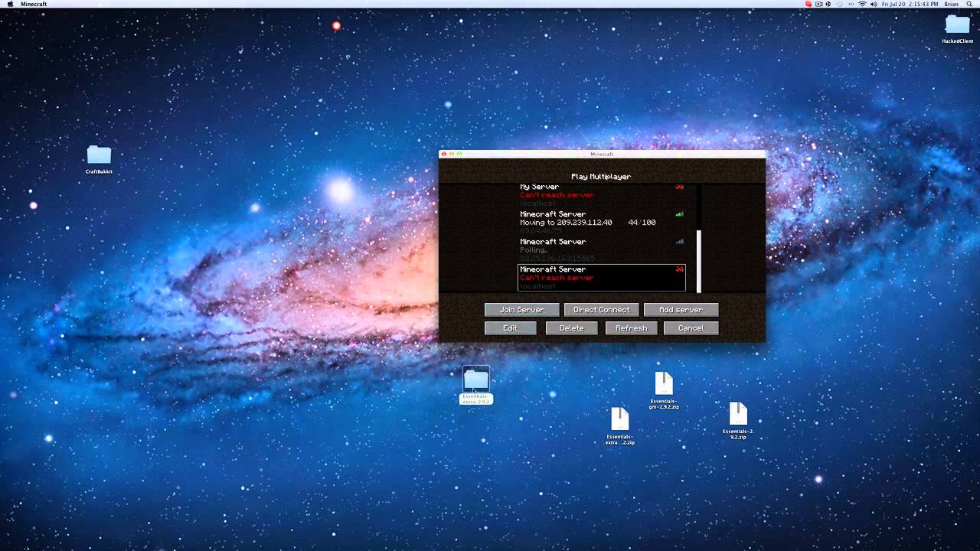Click the camera menu bar icon
This screenshot has width=980, height=551.
pyautogui.click(x=818, y=4)
